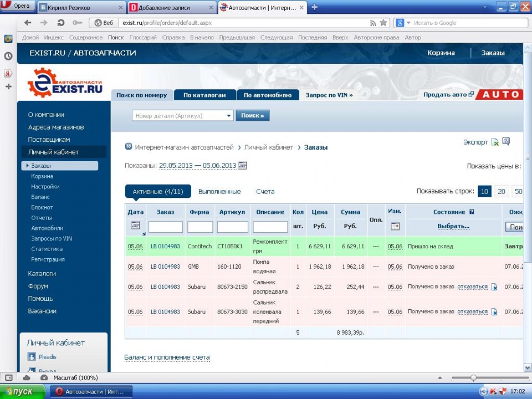Open Выбрать... state filter

pos(453,226)
